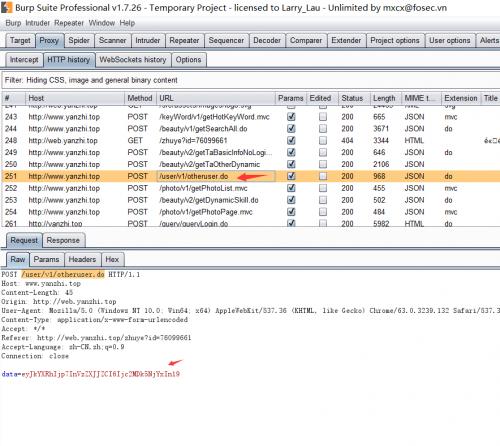Toggle Params checkbox for request 253
500x446 pixels.
[x=291, y=200]
